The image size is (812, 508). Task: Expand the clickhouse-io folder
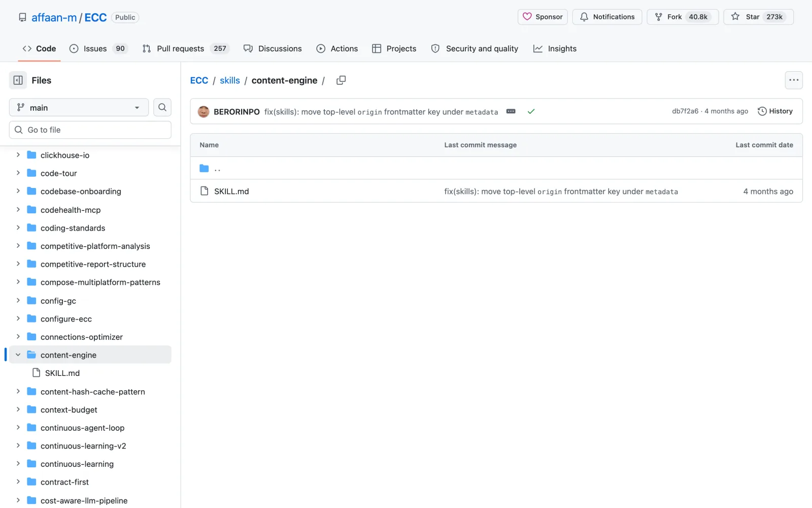(x=18, y=155)
